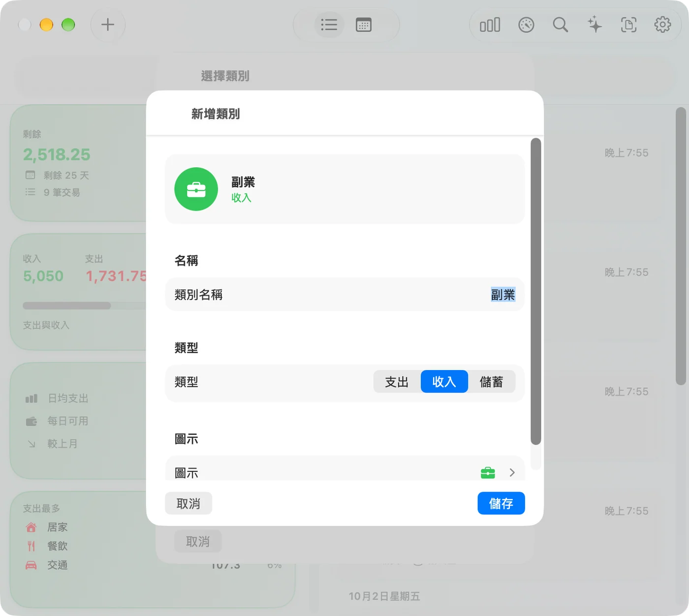Expand the 圖示 icon chooser chevron
Screen dimensions: 689x616
point(512,472)
